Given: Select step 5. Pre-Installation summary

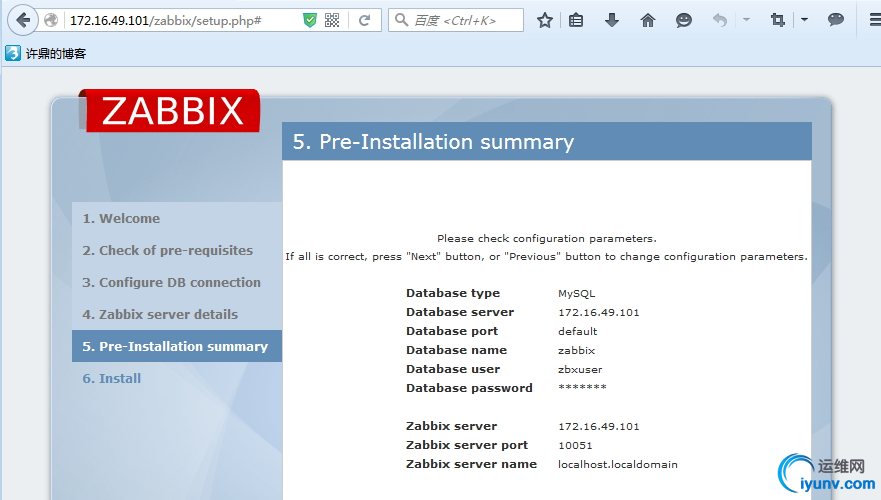Looking at the screenshot, I should pos(177,346).
